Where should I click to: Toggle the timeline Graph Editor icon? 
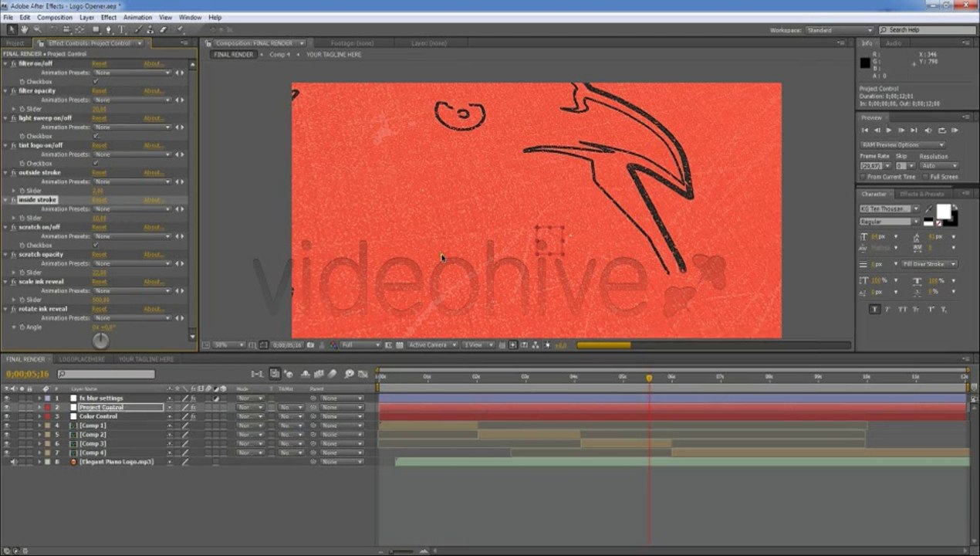(363, 374)
